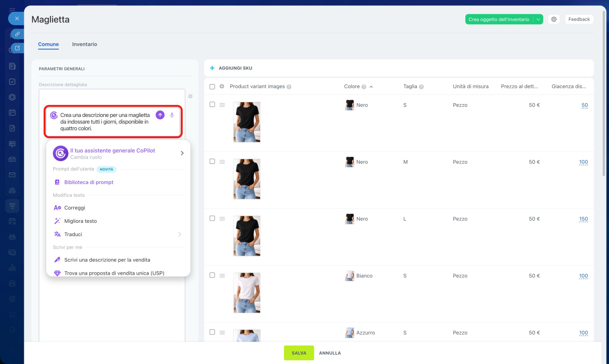Viewport: 609px width, 364px height.
Task: Expand CoPilot assistant role chevron
Action: (182, 153)
